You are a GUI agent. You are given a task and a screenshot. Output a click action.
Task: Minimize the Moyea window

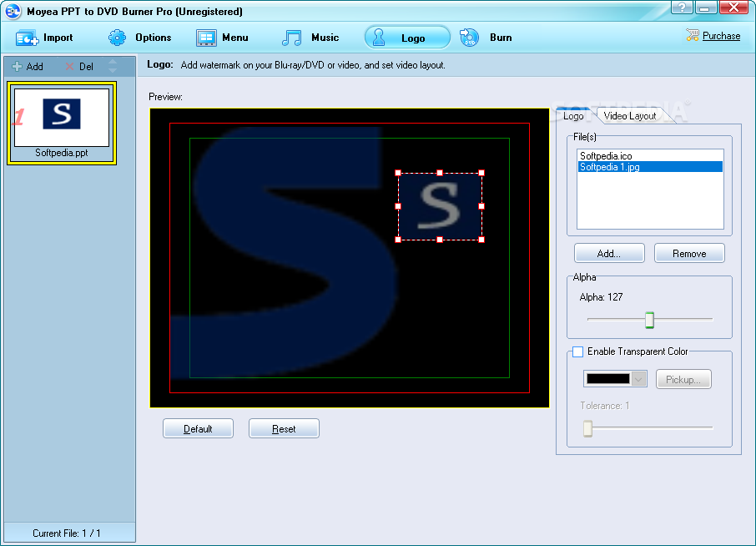click(x=706, y=8)
